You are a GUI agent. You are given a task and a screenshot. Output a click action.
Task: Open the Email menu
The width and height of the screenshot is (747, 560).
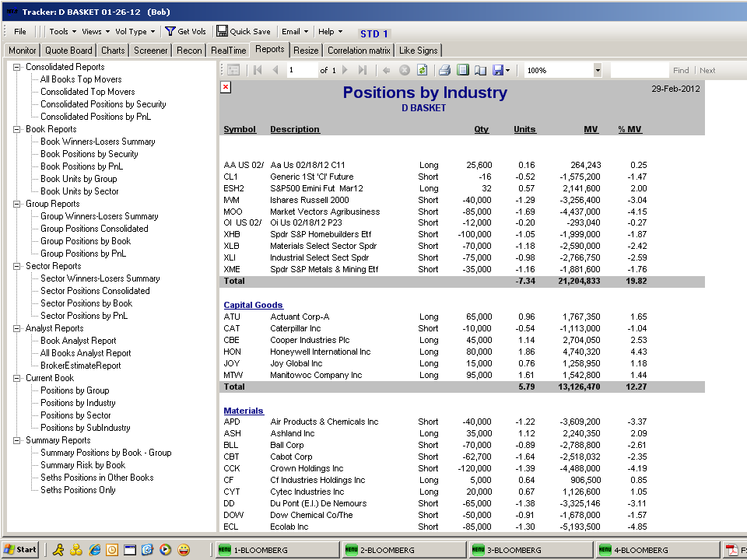[x=294, y=31]
